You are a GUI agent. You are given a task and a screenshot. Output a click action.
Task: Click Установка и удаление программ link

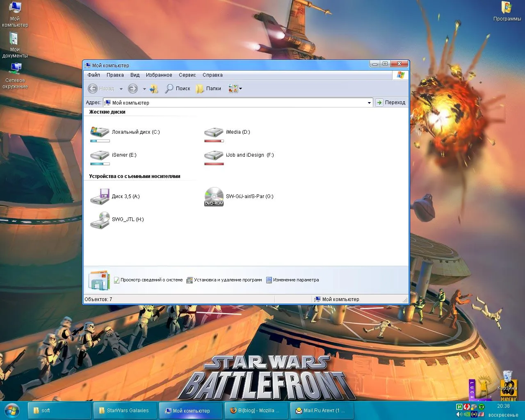(x=224, y=280)
